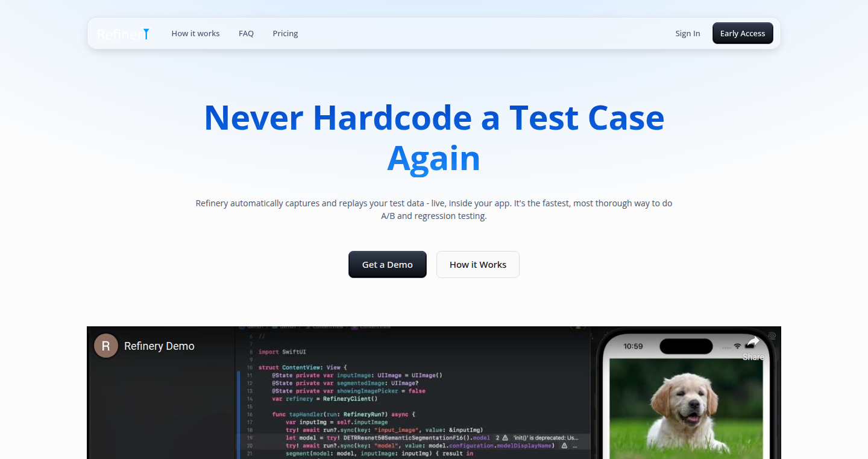Open the "How it works" navigation link
The height and width of the screenshot is (459, 868).
click(195, 34)
